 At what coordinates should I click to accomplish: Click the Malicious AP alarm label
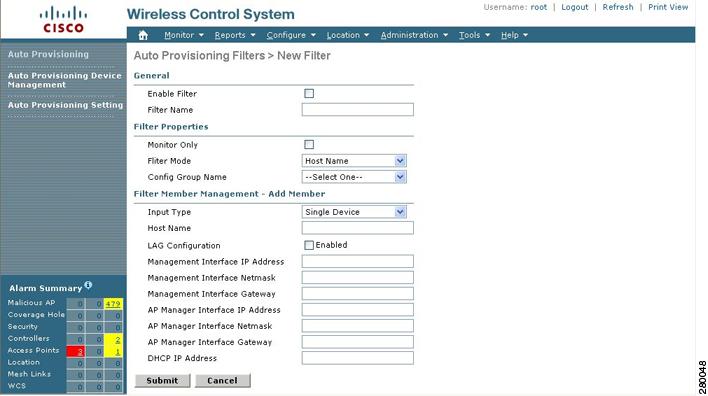pyautogui.click(x=31, y=303)
